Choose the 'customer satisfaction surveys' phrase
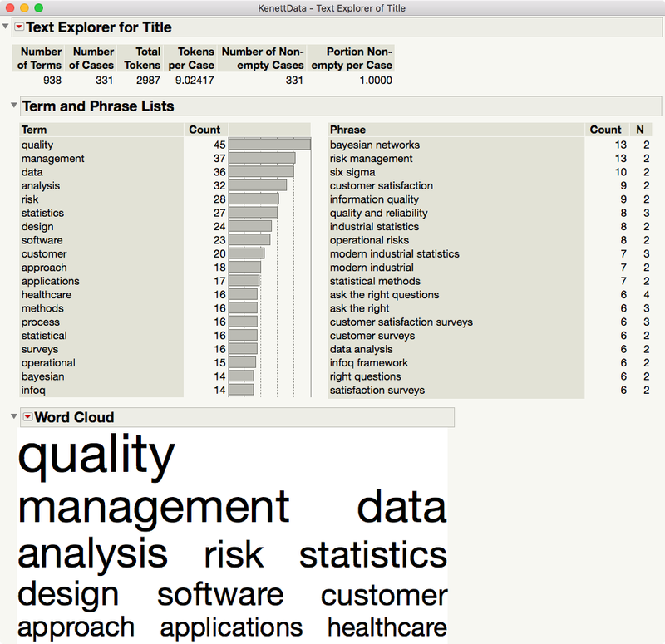Image resolution: width=665 pixels, height=644 pixels. click(401, 322)
